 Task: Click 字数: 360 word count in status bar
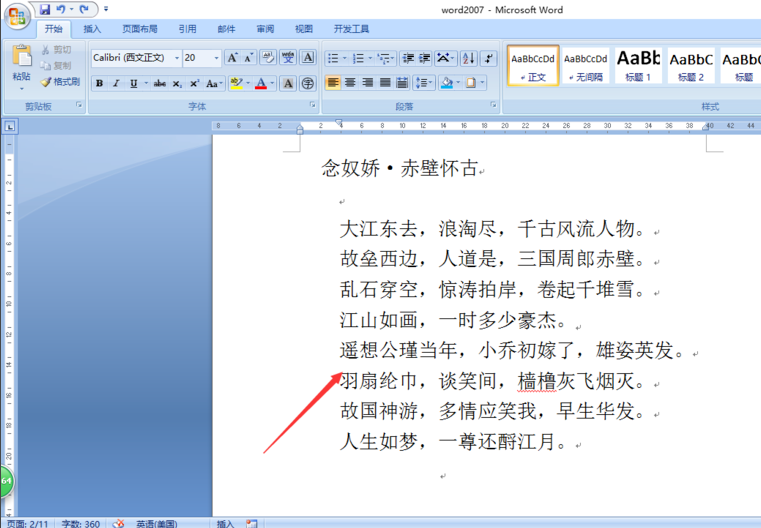point(81,524)
